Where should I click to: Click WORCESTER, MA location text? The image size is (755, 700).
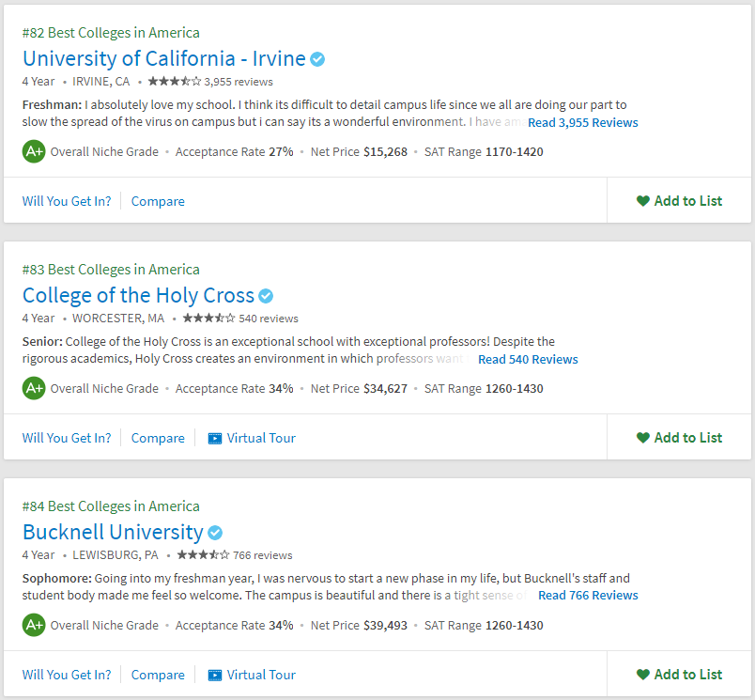(118, 319)
